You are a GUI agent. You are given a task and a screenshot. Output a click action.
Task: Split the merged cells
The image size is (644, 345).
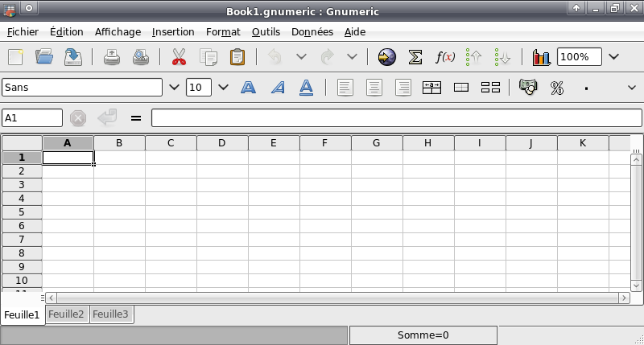tap(490, 88)
